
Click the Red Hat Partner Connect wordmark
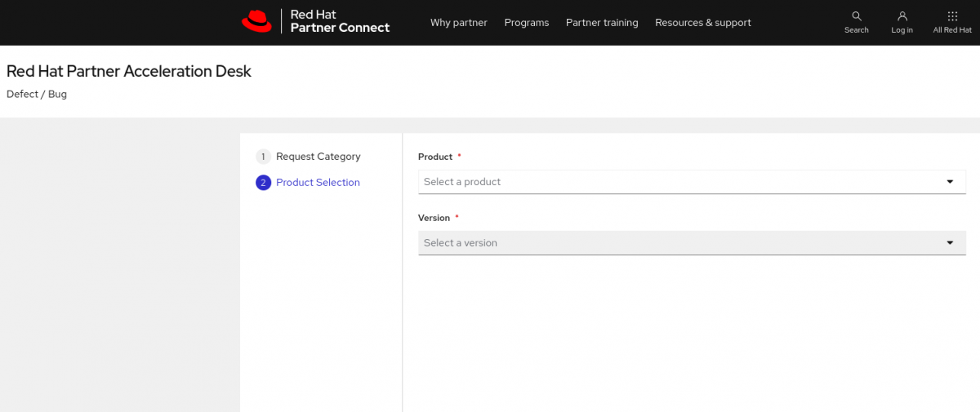click(340, 22)
